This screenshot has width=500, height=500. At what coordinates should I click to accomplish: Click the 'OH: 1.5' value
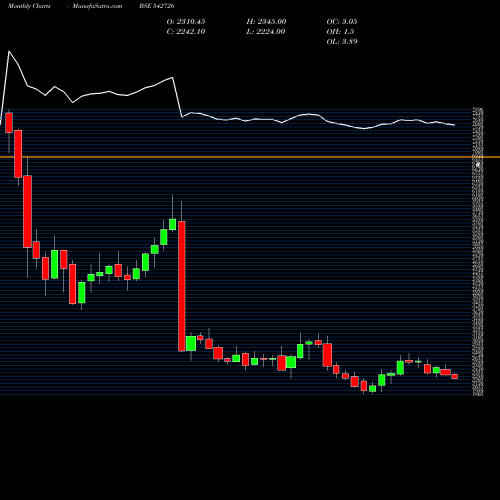(x=340, y=32)
